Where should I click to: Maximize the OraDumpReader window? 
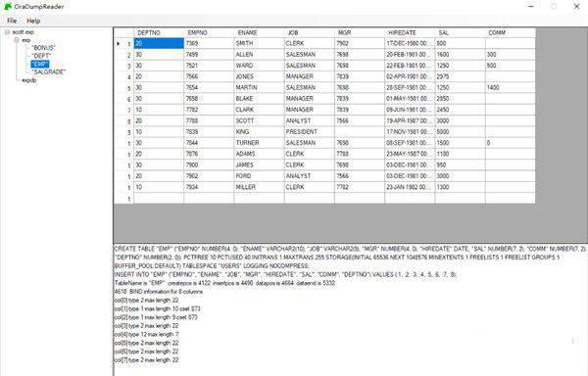point(554,7)
